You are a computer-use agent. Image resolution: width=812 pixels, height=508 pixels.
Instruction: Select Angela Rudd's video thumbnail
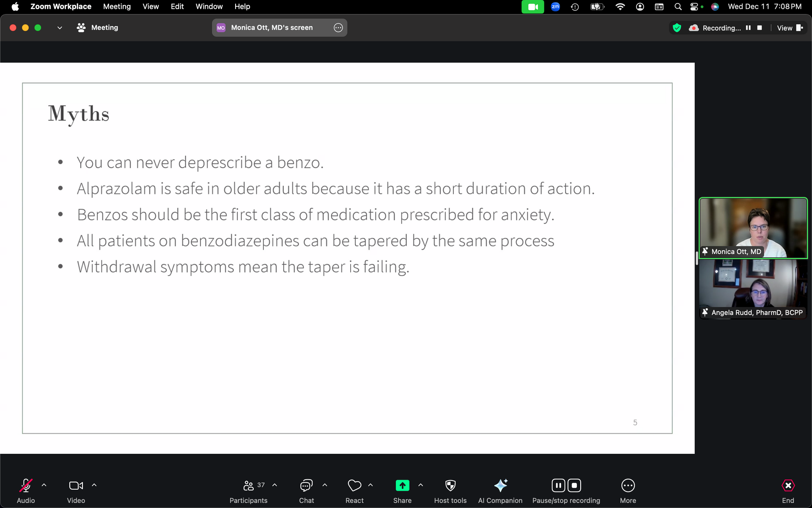click(753, 289)
